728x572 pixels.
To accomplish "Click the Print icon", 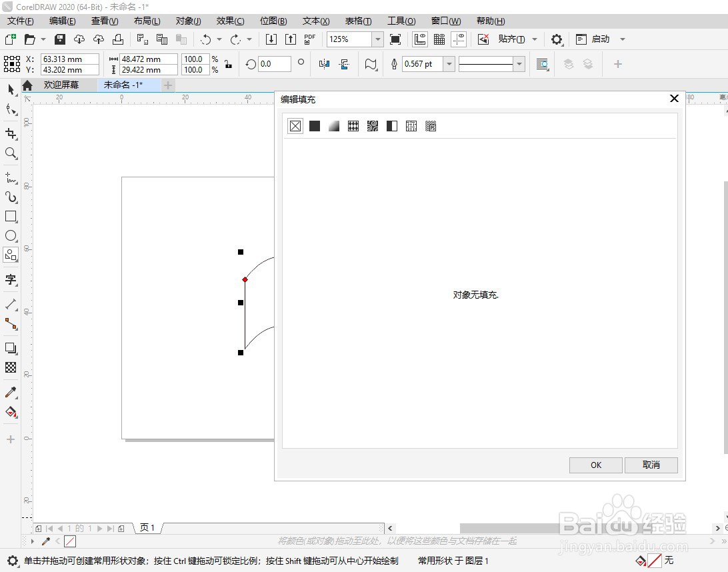I will pyautogui.click(x=118, y=39).
